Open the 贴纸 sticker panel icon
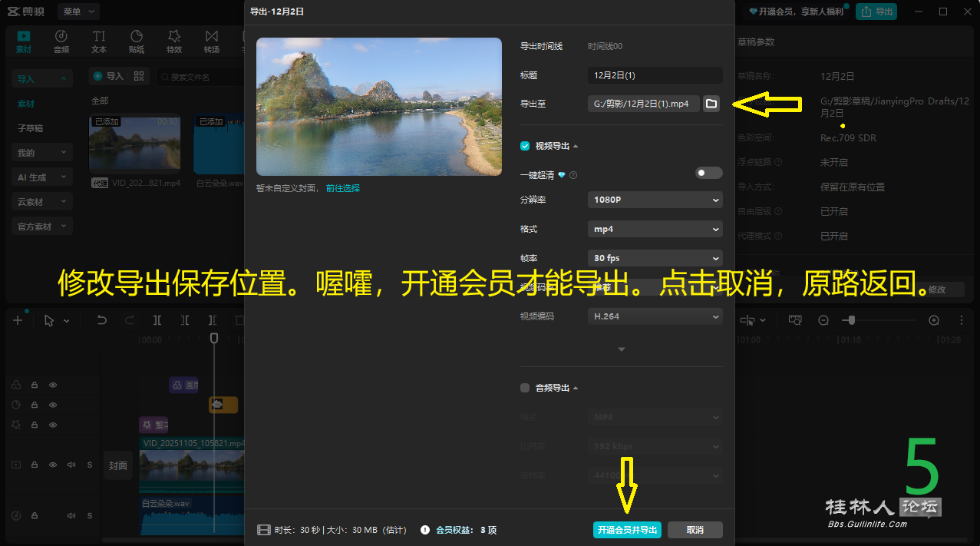Image resolution: width=980 pixels, height=546 pixels. point(137,41)
